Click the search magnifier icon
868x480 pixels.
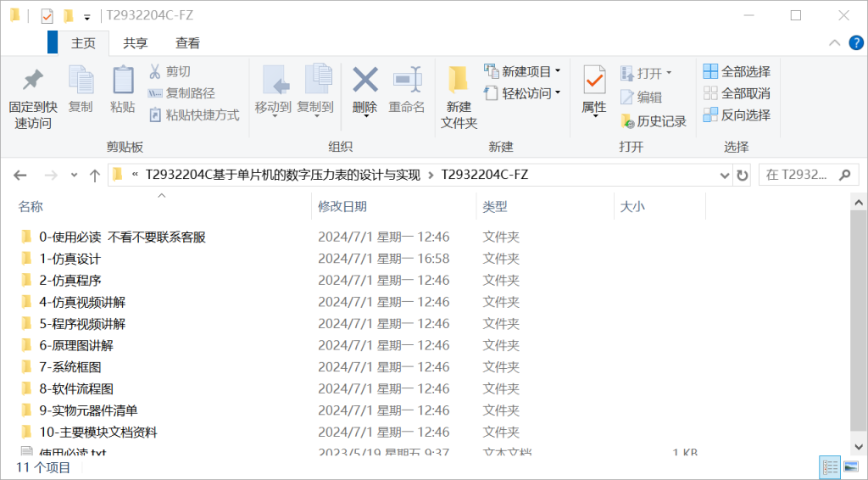click(845, 175)
